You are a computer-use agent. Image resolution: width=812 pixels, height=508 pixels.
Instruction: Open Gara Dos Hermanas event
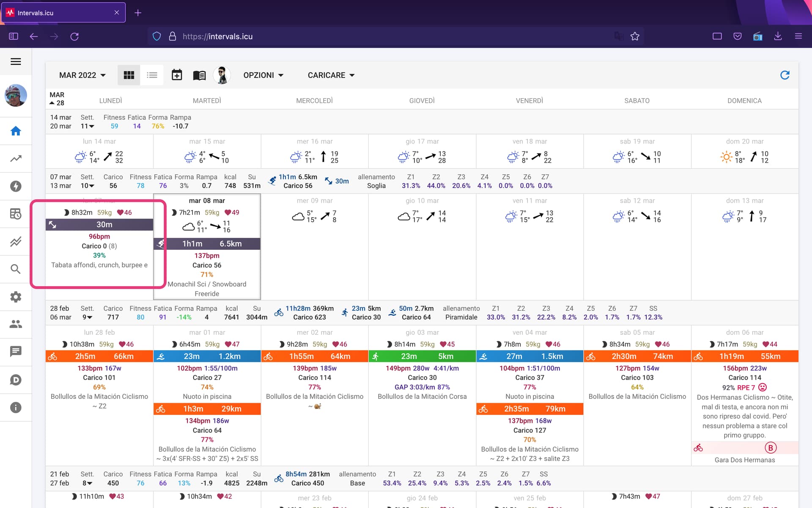[745, 460]
